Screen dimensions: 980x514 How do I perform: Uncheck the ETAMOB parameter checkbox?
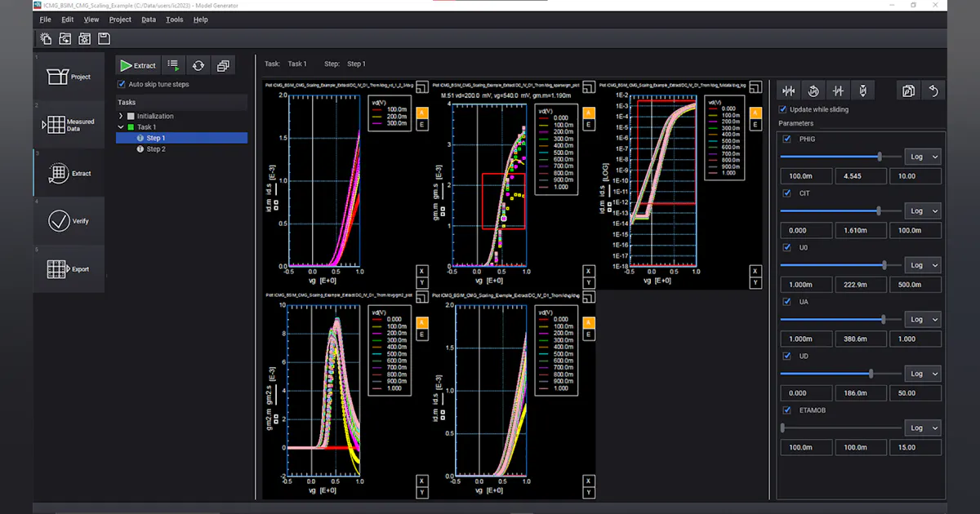coord(787,410)
